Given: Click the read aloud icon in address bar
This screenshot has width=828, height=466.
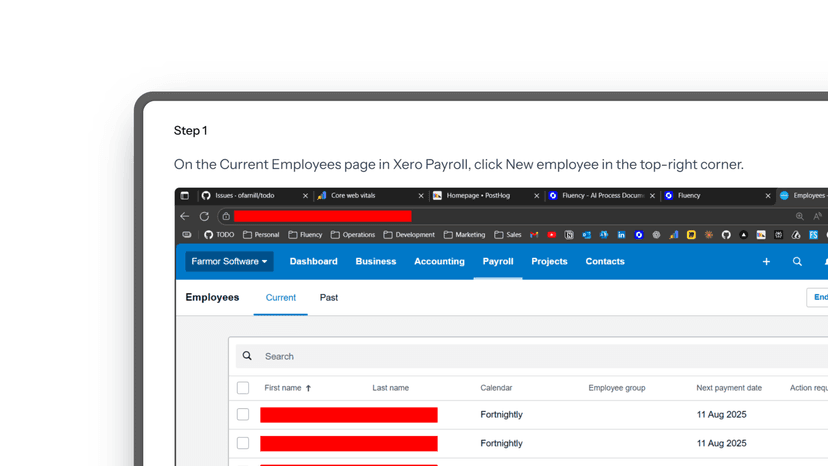Looking at the screenshot, I should click(x=817, y=216).
